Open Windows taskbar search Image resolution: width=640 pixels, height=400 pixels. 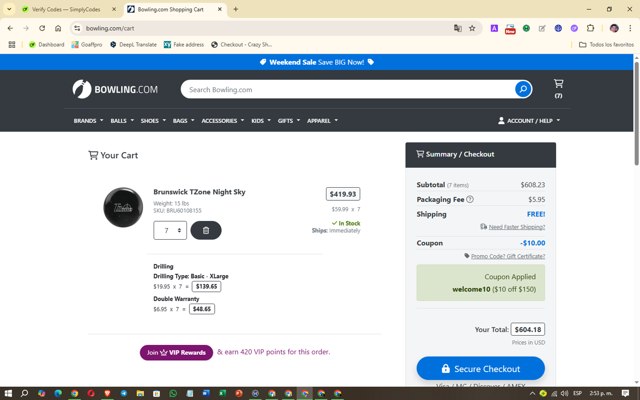pyautogui.click(x=24, y=393)
